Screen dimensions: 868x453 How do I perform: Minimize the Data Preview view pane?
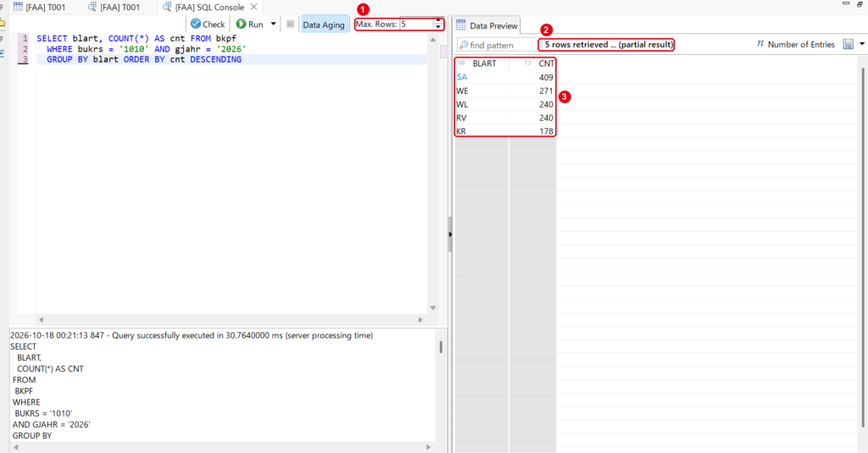click(x=846, y=3)
